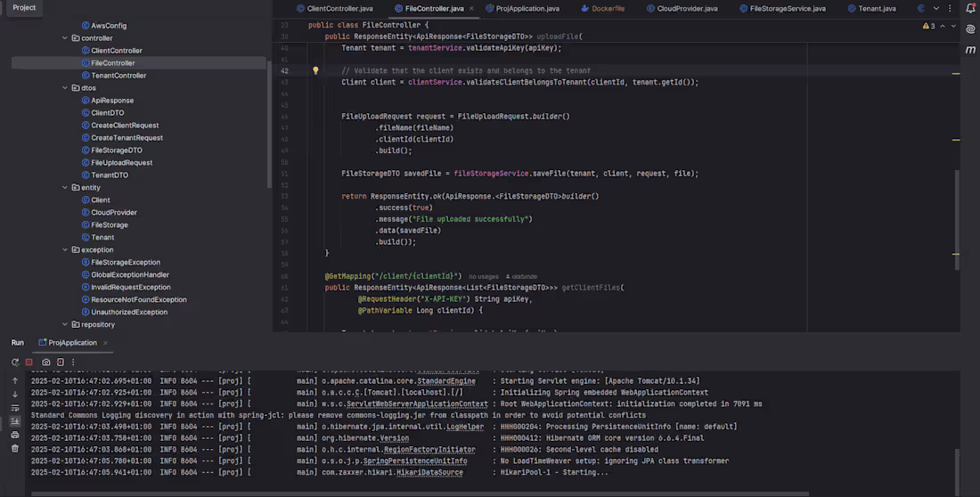Collapse the controller package folder
The width and height of the screenshot is (980, 497).
pyautogui.click(x=66, y=38)
